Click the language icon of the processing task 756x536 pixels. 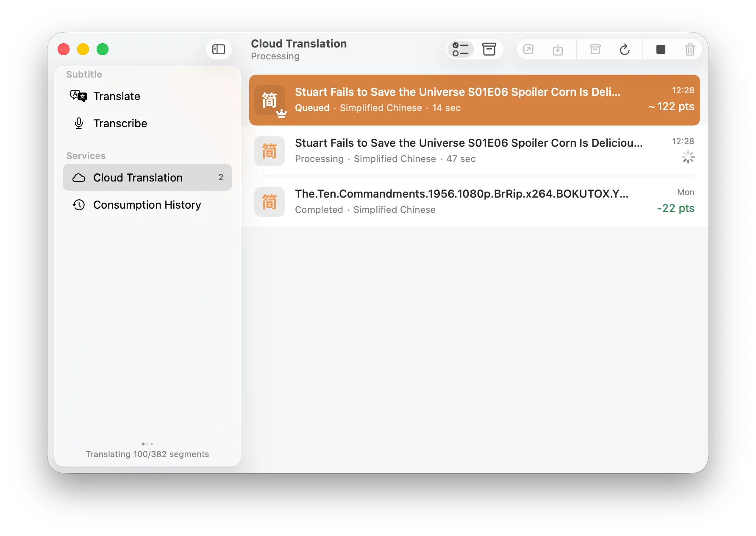[x=270, y=151]
